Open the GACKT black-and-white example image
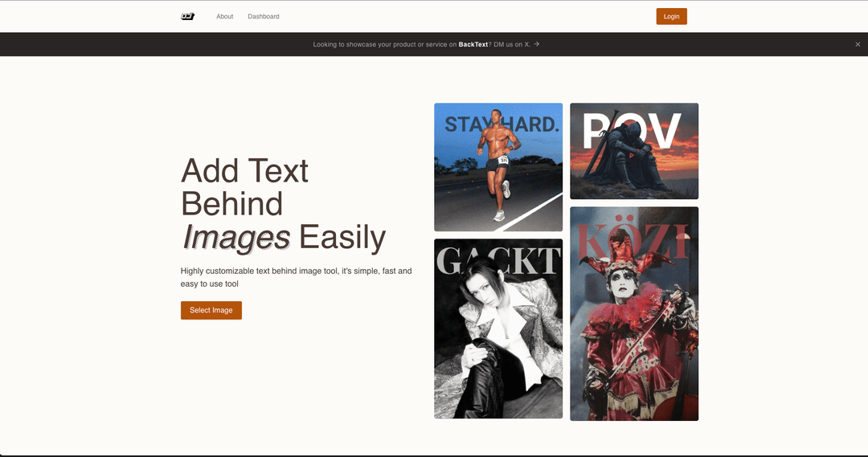The image size is (868, 457). point(498,328)
